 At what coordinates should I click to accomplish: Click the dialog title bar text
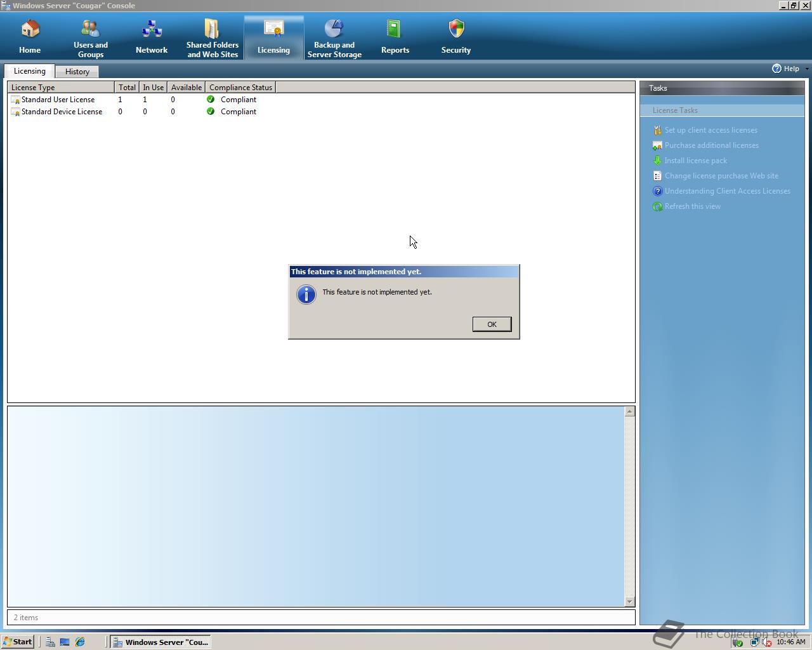pos(356,272)
